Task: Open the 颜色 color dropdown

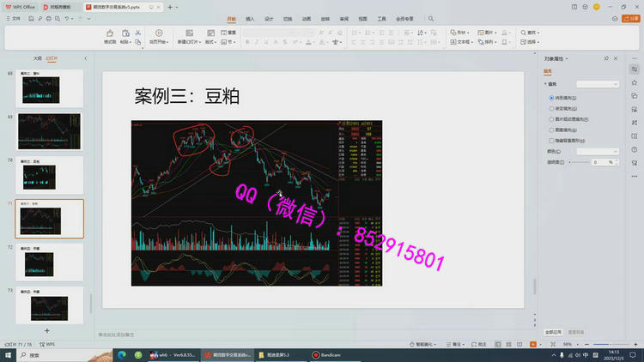Action: coord(598,151)
